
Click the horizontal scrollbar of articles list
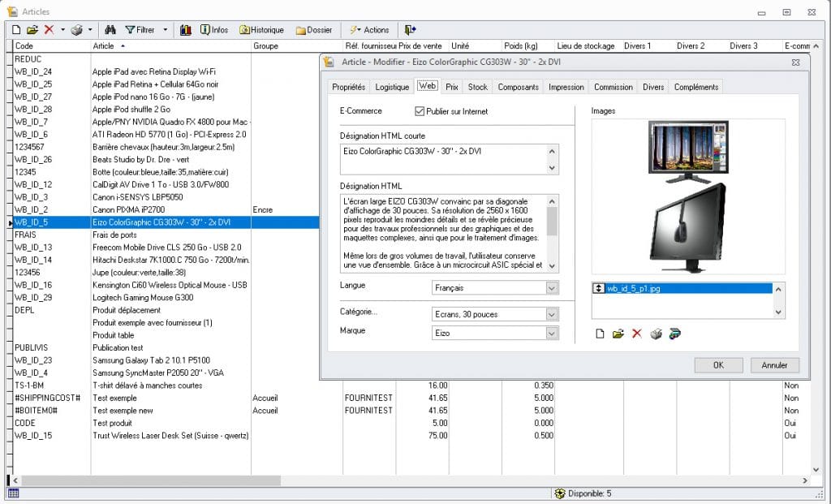[150, 480]
